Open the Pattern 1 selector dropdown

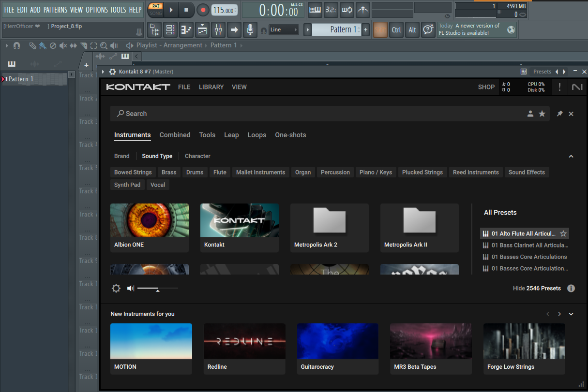(x=336, y=30)
